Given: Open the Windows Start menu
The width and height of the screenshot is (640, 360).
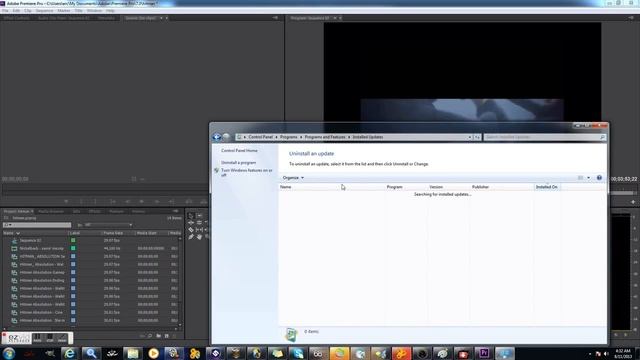Looking at the screenshot, I should click(x=9, y=353).
